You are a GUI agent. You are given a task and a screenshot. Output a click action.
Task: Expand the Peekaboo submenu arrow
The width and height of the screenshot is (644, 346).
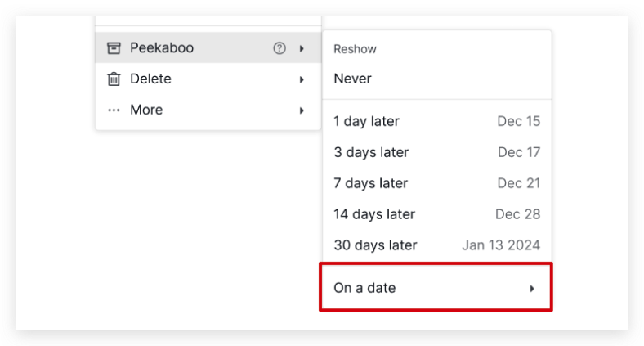302,48
